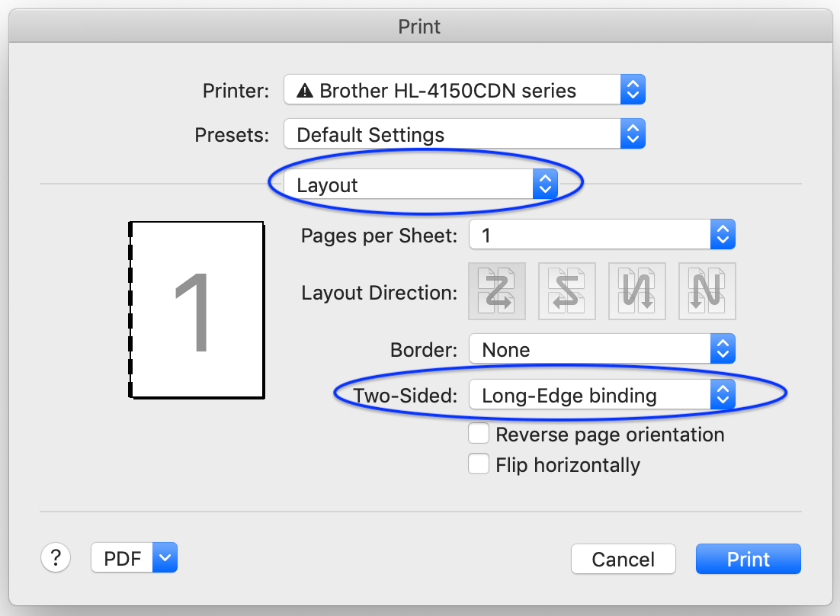This screenshot has width=840, height=616.
Task: Enable Reverse page orientation
Action: (x=479, y=433)
